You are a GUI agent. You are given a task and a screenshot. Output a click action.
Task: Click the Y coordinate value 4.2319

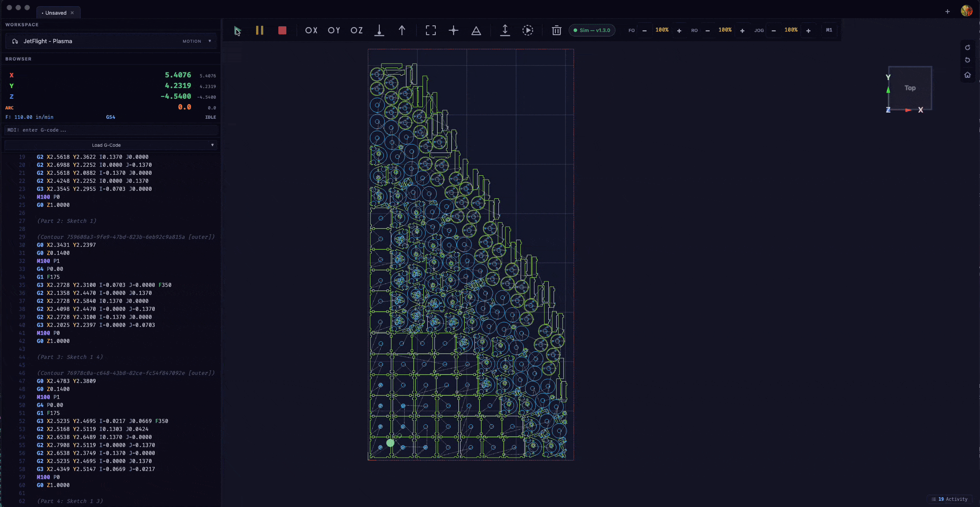(x=178, y=86)
